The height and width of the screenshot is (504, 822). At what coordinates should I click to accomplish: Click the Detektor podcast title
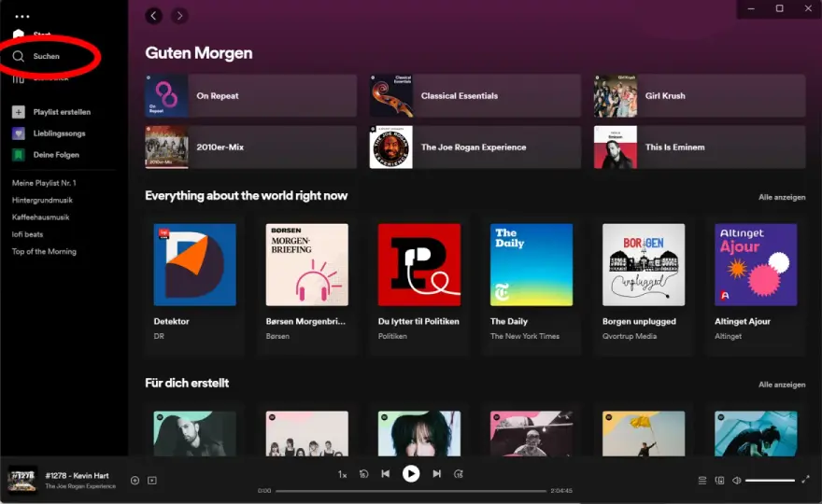[172, 321]
